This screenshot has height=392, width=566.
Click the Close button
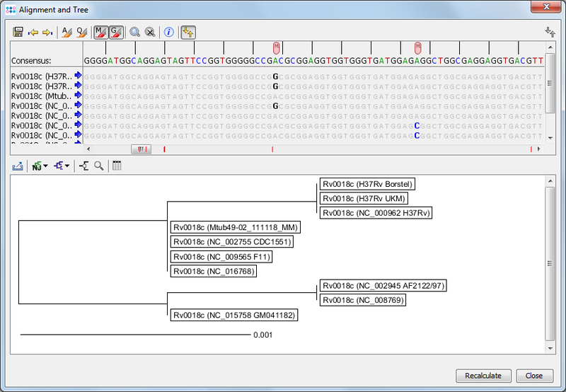pyautogui.click(x=534, y=376)
